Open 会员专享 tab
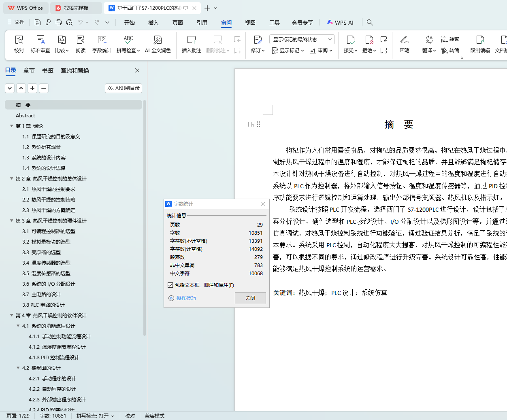This screenshot has width=507, height=420. pos(302,23)
